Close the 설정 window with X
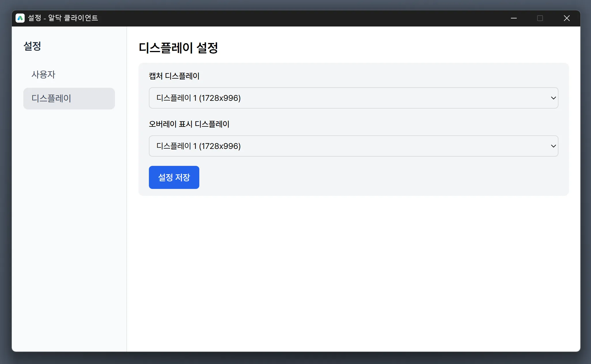The image size is (591, 364). coord(567,18)
